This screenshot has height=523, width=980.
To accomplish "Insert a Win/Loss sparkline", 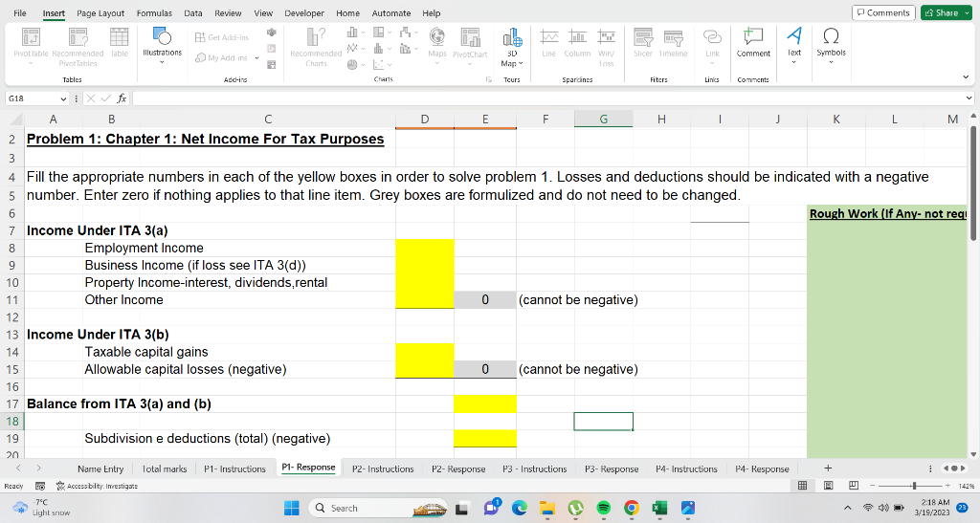I will 606,48.
